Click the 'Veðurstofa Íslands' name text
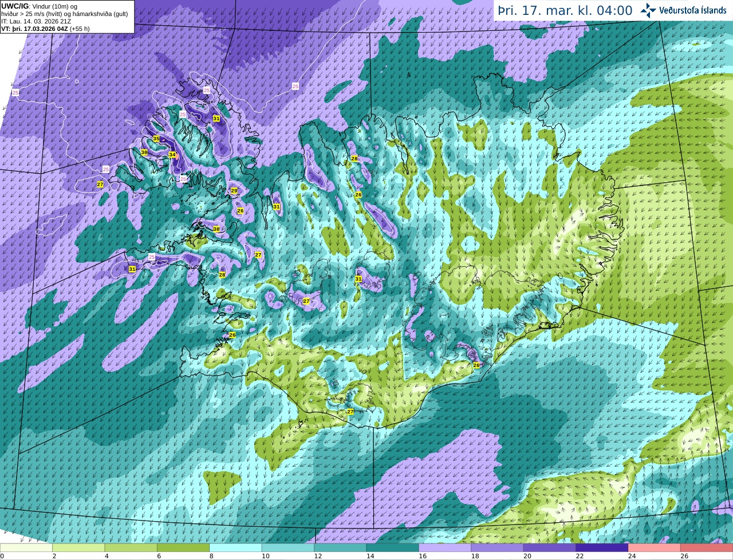 692,10
